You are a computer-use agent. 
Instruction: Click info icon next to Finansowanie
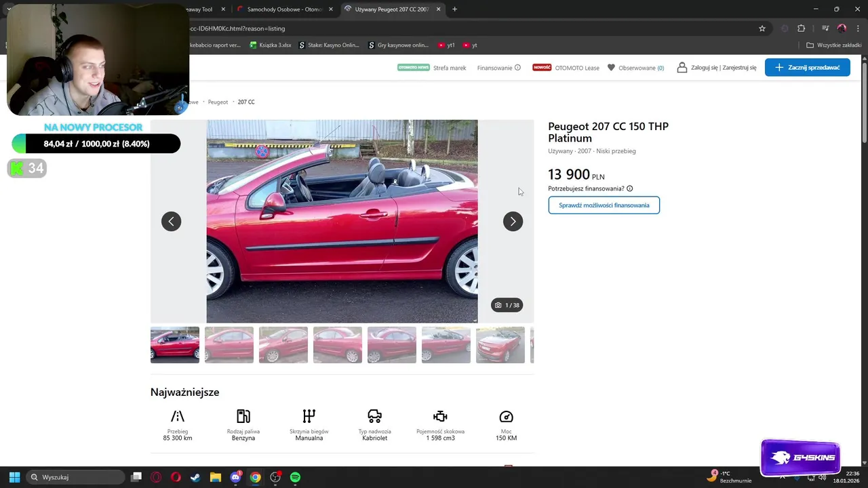tap(517, 68)
